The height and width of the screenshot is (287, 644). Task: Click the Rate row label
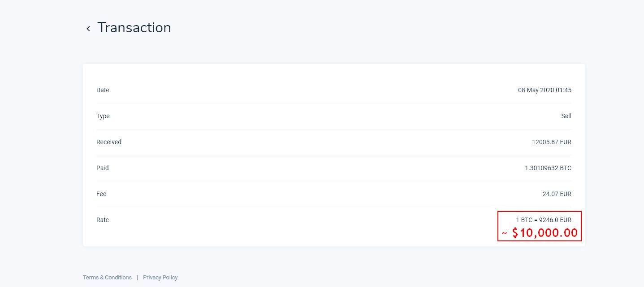pos(103,220)
